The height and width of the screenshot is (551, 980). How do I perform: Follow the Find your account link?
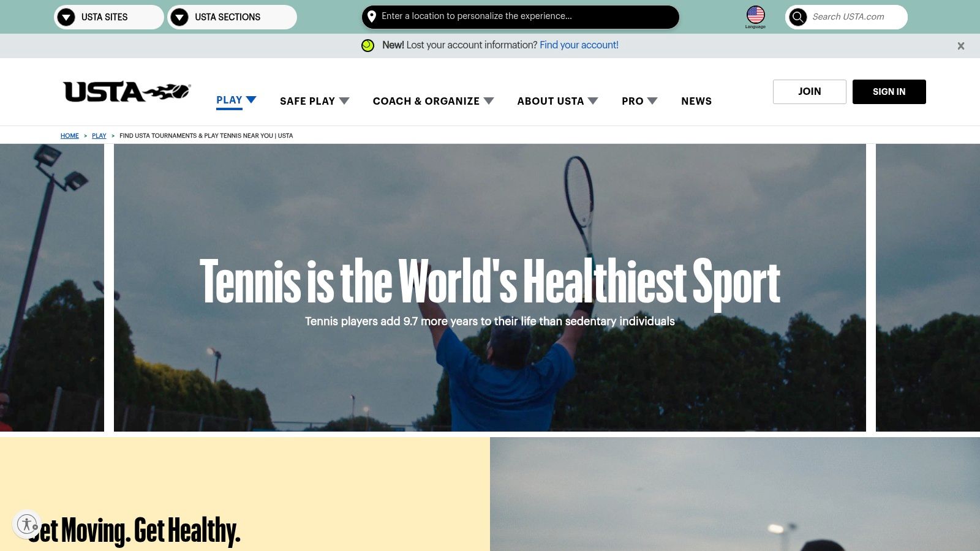pyautogui.click(x=579, y=45)
